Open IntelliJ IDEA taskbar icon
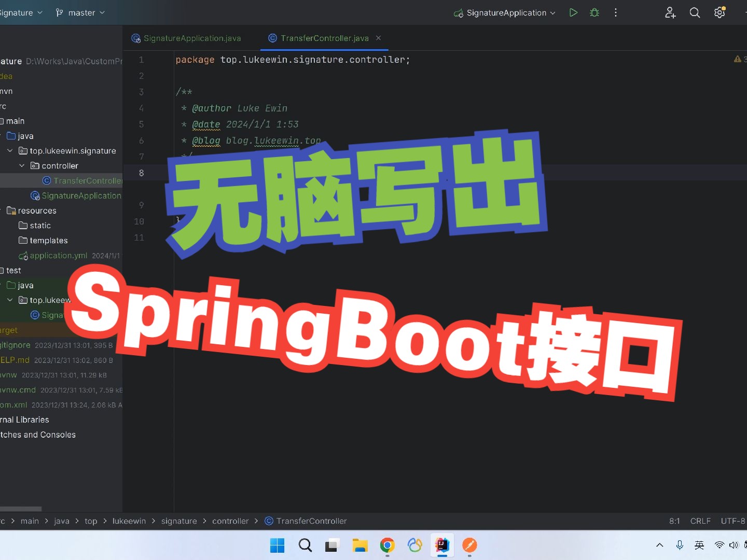This screenshot has height=560, width=747. (442, 545)
